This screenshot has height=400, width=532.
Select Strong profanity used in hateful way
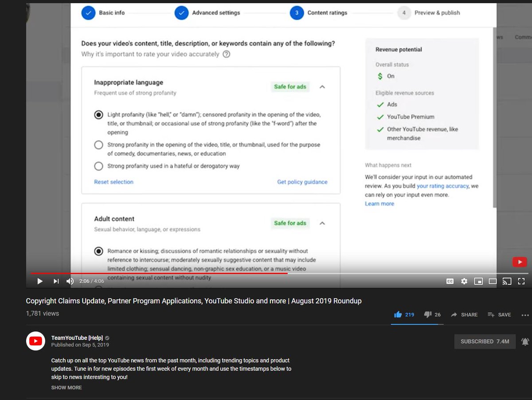coord(98,166)
